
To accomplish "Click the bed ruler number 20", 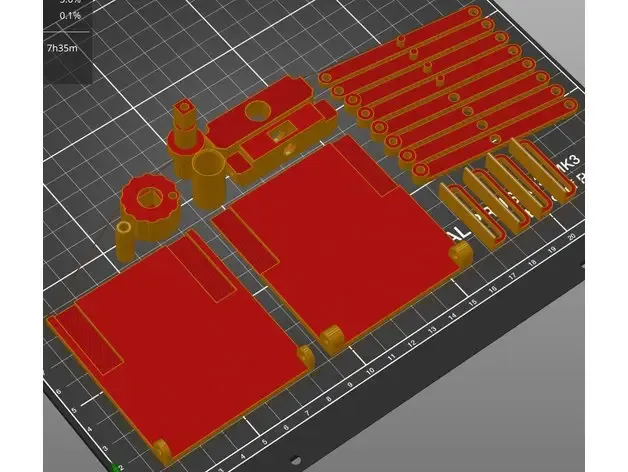I will coord(572,237).
